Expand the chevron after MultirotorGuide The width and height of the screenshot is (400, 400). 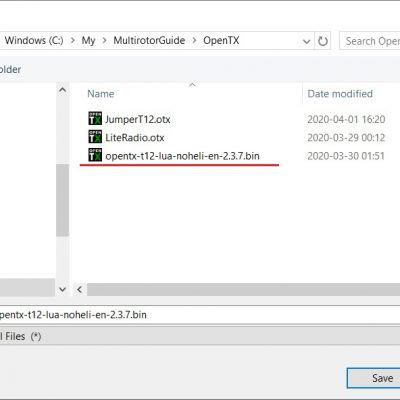click(x=194, y=41)
